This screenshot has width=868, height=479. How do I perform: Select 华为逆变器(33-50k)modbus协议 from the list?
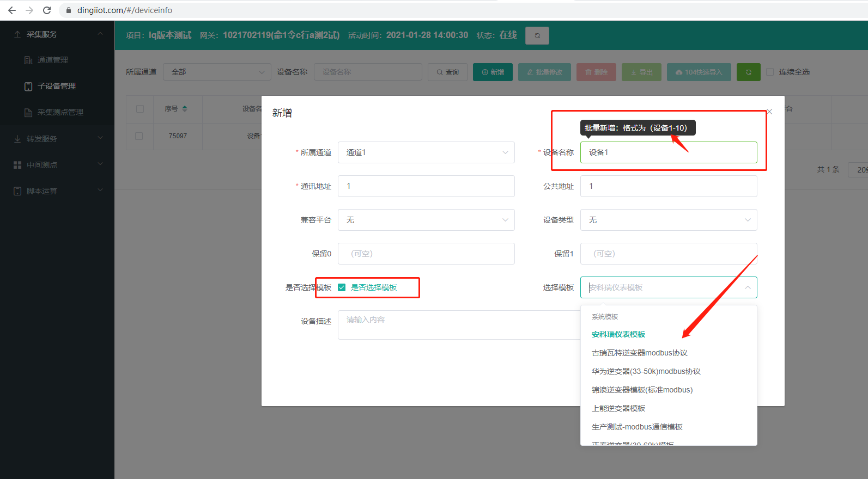pyautogui.click(x=646, y=371)
